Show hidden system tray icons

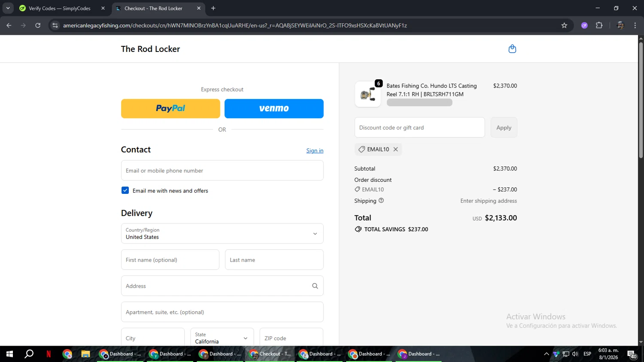click(x=546, y=354)
